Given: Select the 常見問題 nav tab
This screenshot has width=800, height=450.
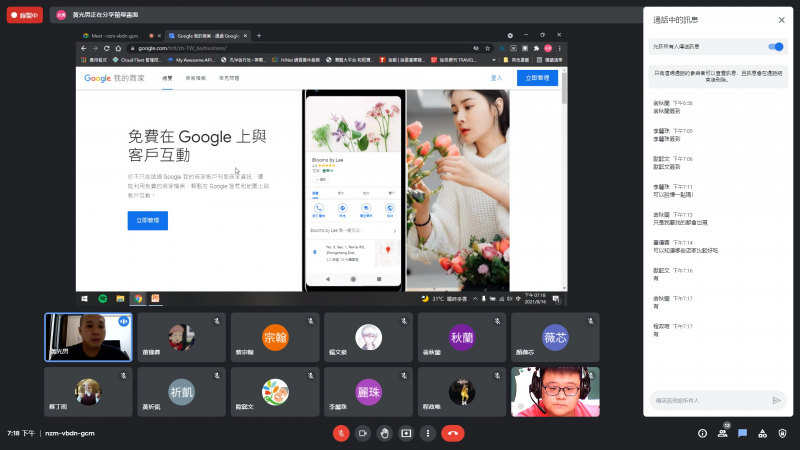Looking at the screenshot, I should 229,78.
